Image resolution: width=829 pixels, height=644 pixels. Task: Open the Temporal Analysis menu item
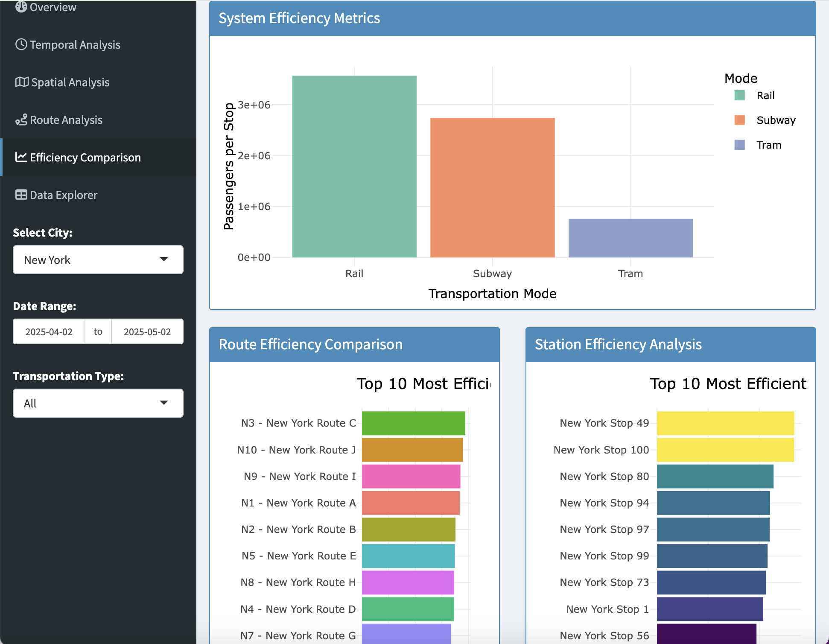click(x=75, y=44)
